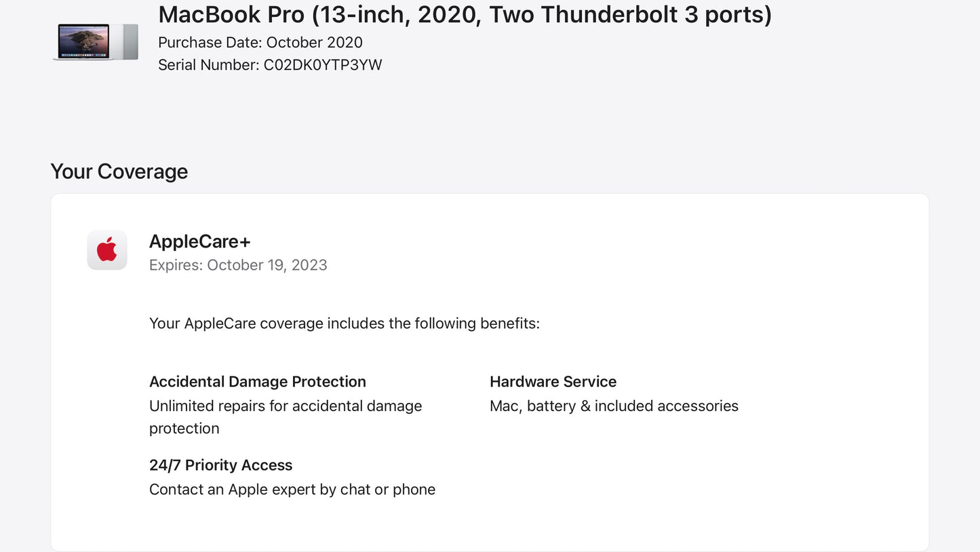Click the "Your Coverage" section heading
This screenshot has width=980, height=552.
pyautogui.click(x=119, y=172)
